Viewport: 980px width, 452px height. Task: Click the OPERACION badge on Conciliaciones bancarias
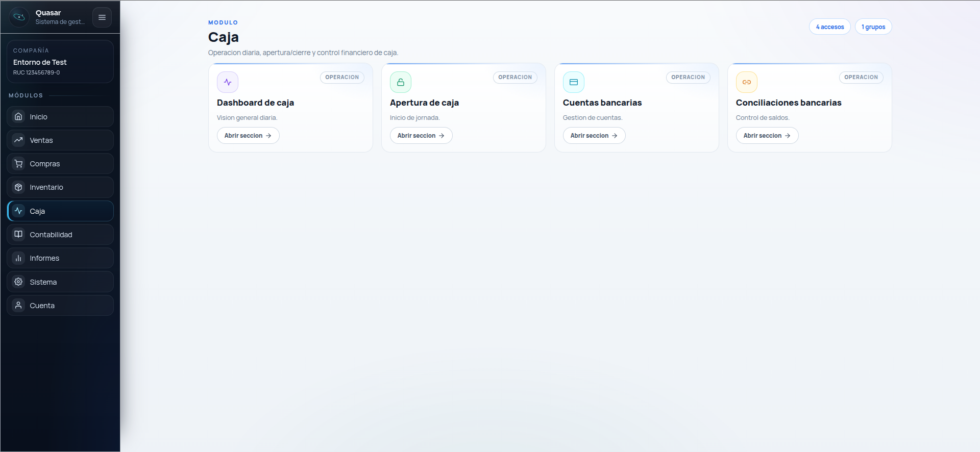861,78
